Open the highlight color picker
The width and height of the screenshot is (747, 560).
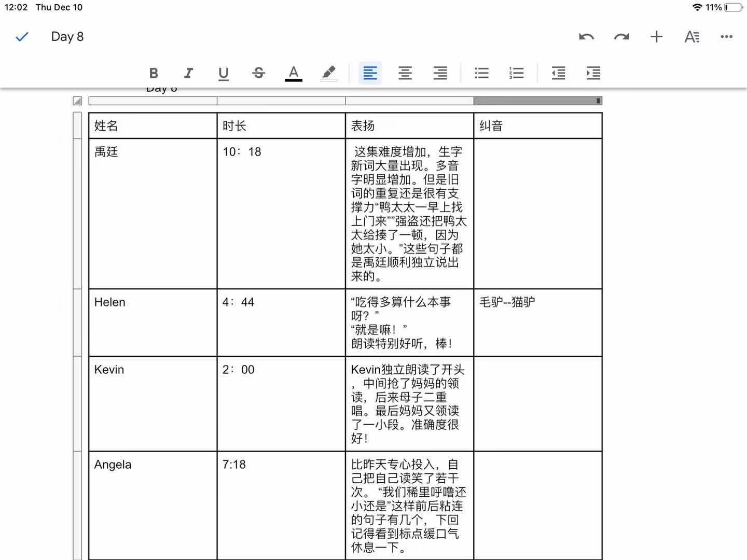[x=328, y=73]
